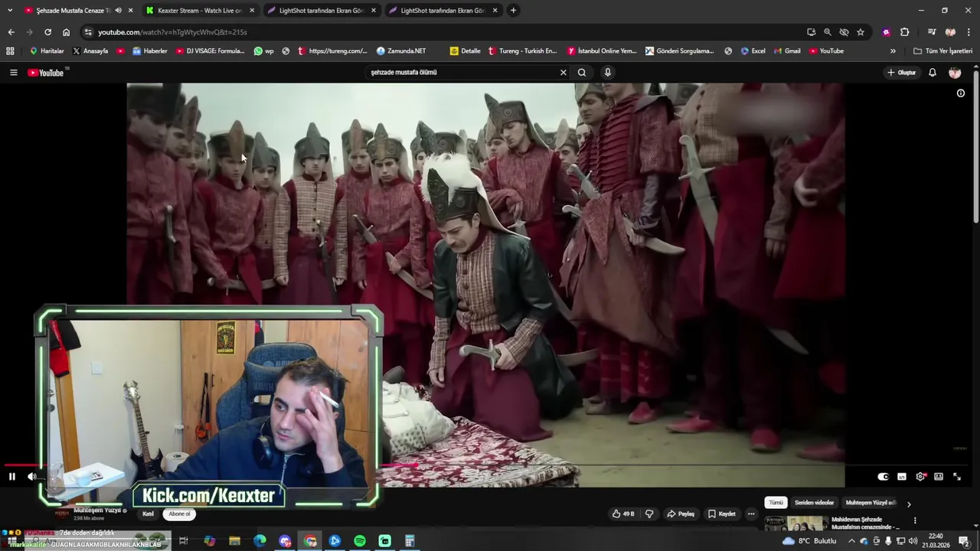This screenshot has height=551, width=980.
Task: Open the bookmarks bar apps grid
Action: pyautogui.click(x=10, y=51)
